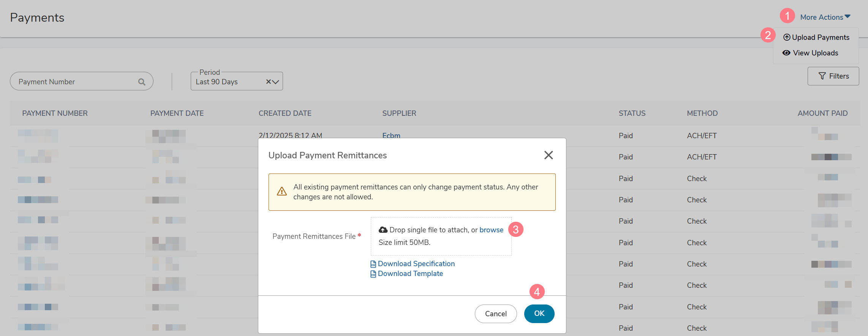
Task: Clear the Period selection with X
Action: pos(268,82)
